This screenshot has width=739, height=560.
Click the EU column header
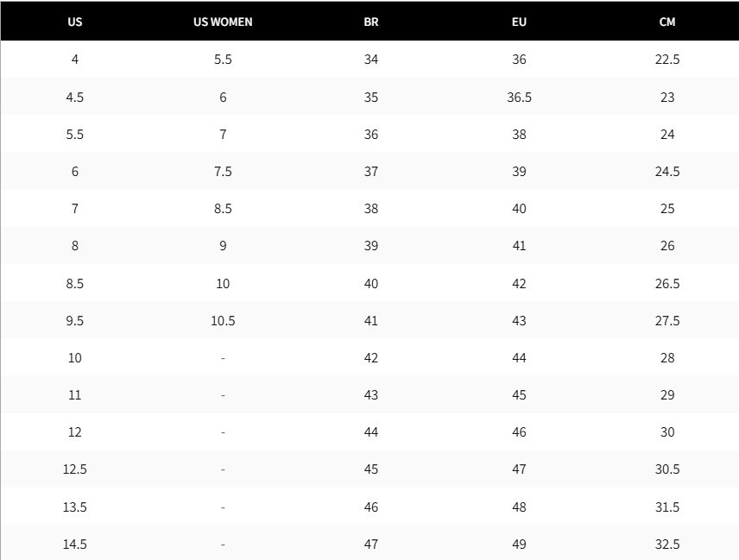coord(519,22)
